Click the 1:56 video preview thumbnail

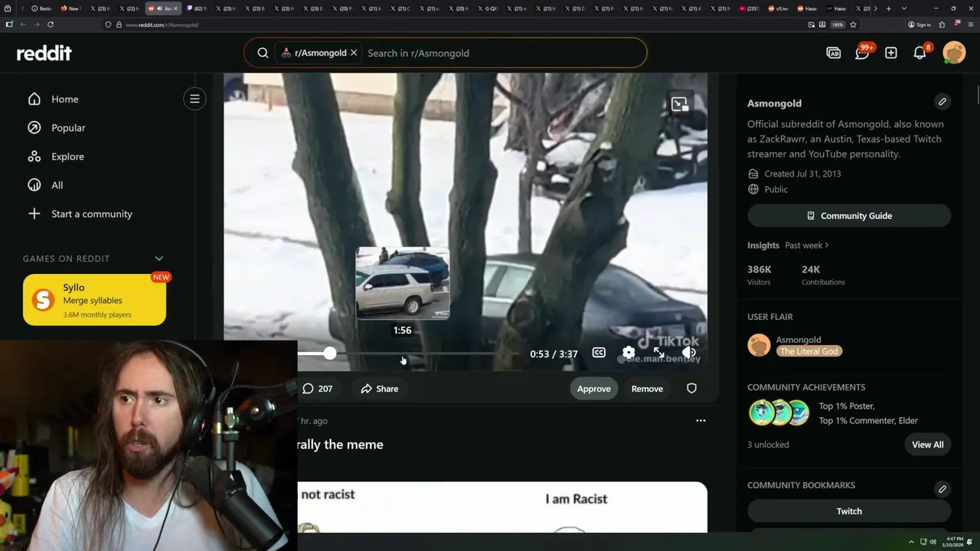tap(403, 282)
